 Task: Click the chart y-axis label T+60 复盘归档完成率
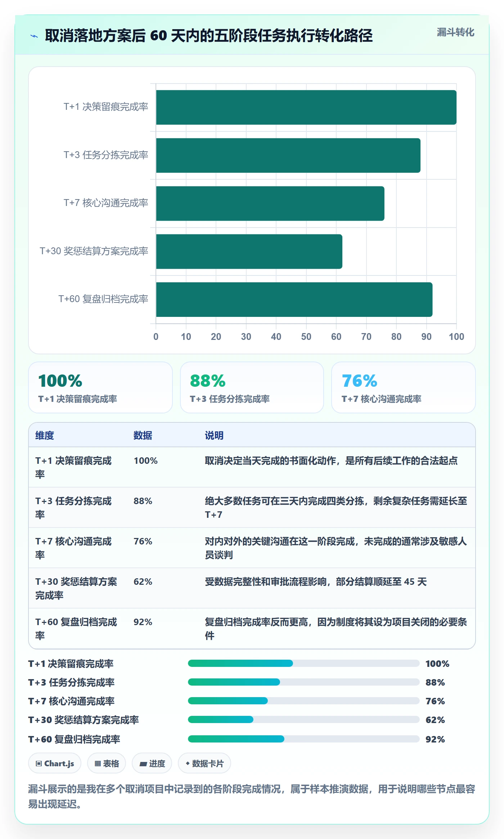pos(103,299)
